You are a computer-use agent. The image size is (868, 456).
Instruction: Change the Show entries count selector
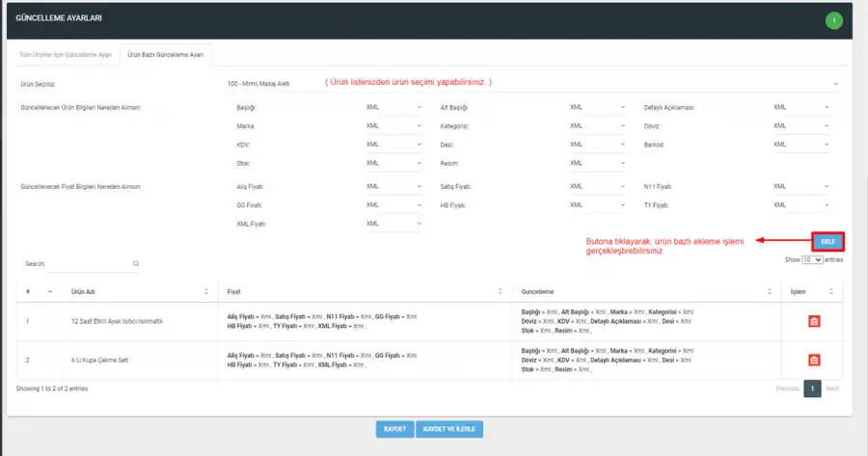click(x=812, y=259)
